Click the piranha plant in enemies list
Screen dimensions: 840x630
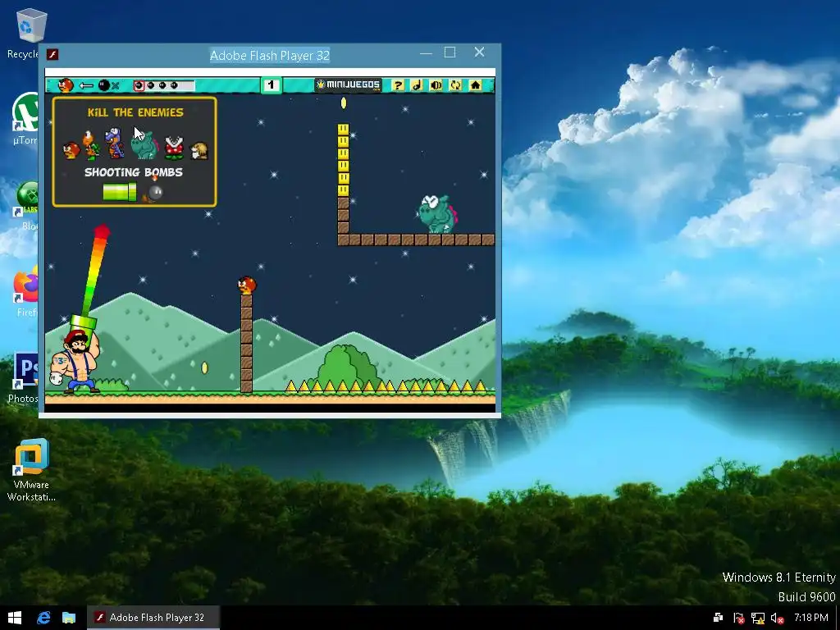174,148
